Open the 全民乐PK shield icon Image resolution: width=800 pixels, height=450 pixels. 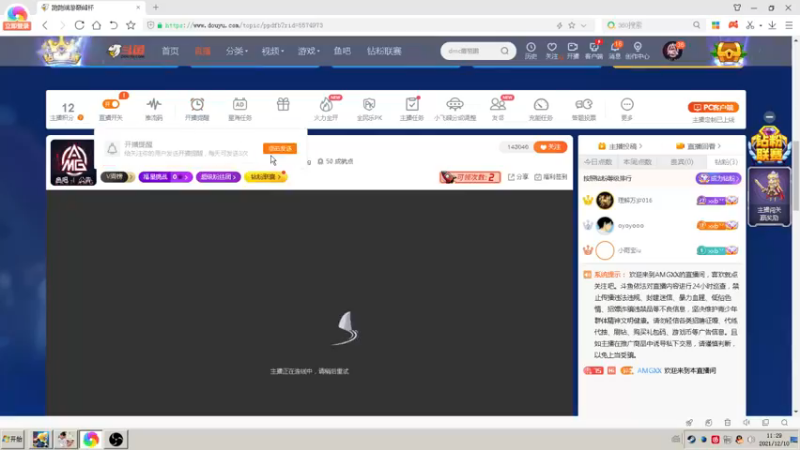tap(369, 105)
